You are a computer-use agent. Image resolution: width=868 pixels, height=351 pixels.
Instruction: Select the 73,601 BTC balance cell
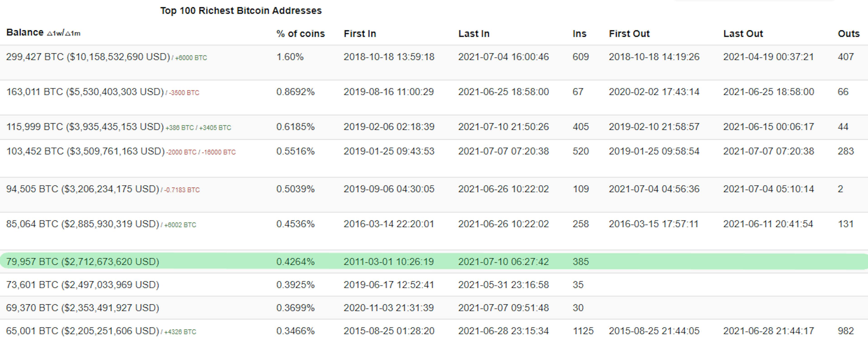coord(83,285)
